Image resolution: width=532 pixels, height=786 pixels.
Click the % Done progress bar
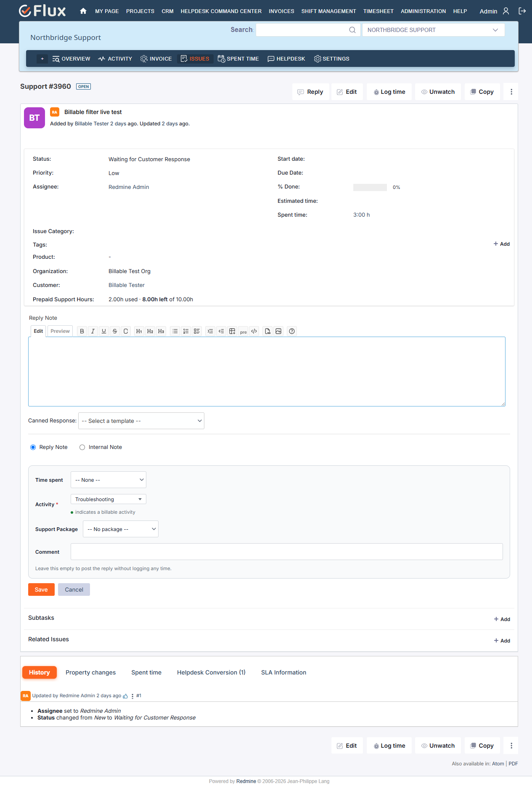[370, 187]
